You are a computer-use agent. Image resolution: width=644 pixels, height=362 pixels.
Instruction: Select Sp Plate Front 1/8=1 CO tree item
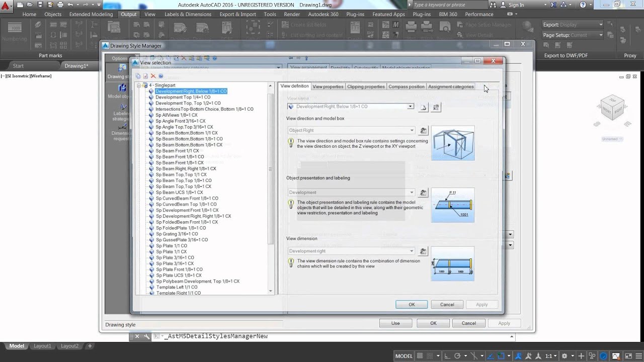tap(179, 269)
